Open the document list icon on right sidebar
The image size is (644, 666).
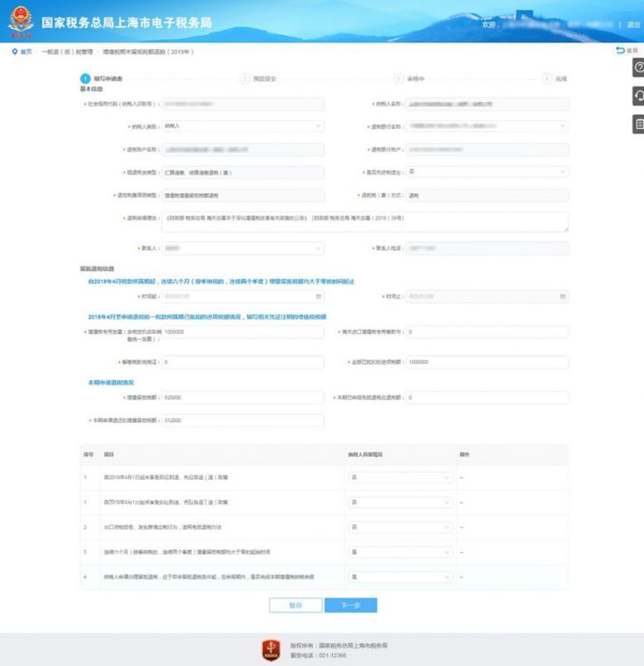pos(637,124)
